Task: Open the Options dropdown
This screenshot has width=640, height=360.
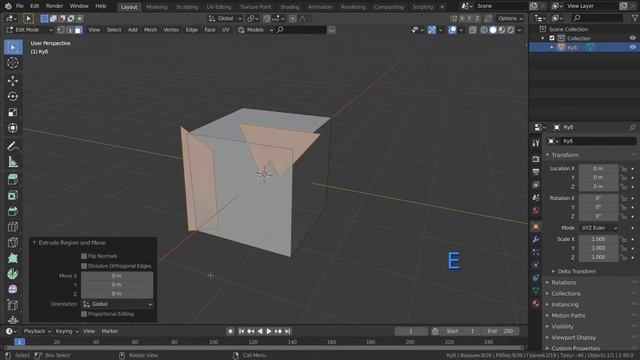Action: 510,18
